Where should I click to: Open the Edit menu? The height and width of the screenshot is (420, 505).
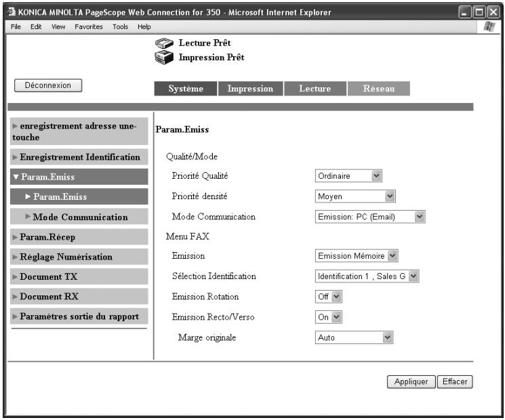36,26
